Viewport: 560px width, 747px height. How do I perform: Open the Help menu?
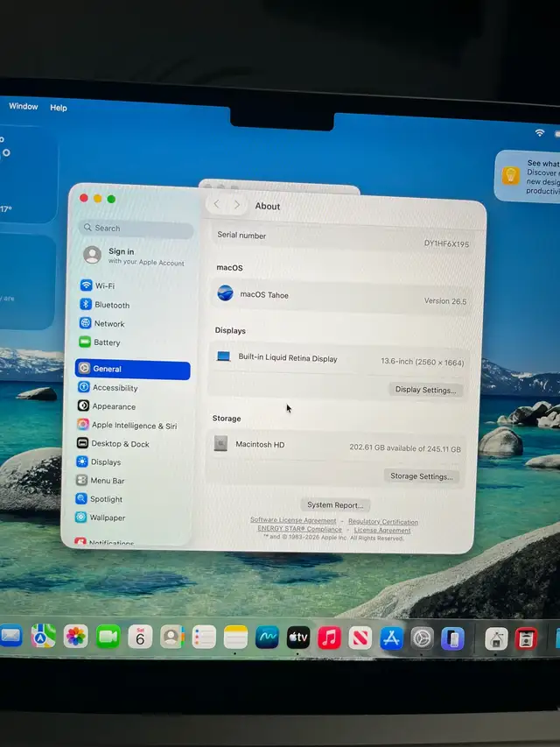click(x=59, y=108)
